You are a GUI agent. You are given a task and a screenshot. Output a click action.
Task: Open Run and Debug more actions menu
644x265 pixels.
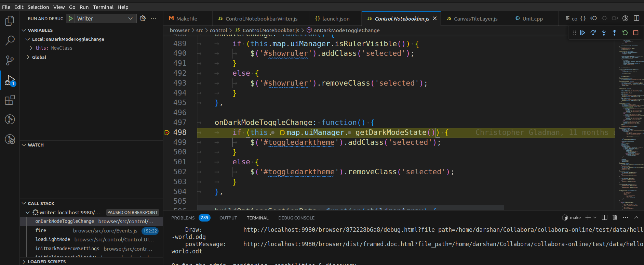click(153, 18)
